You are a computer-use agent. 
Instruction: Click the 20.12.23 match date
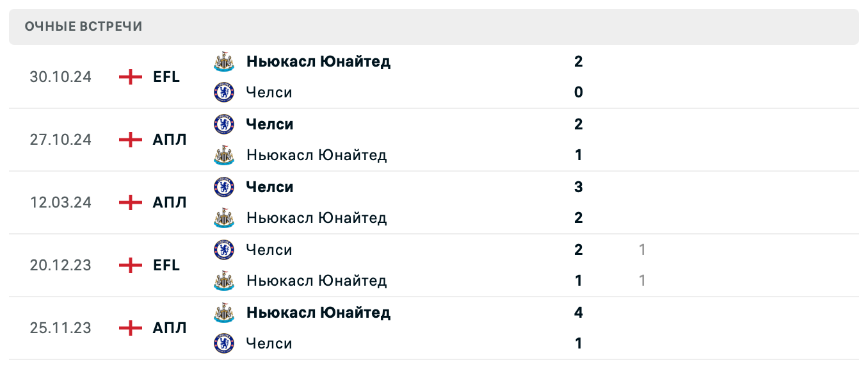[60, 265]
